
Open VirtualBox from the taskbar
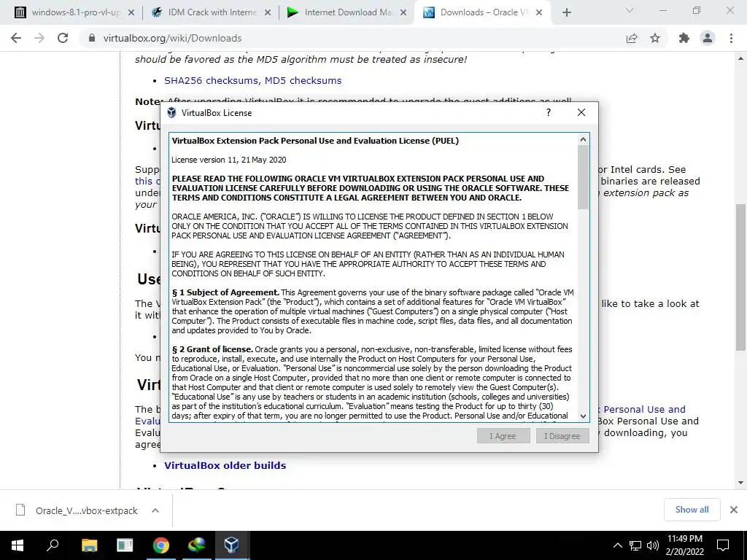coord(231,545)
